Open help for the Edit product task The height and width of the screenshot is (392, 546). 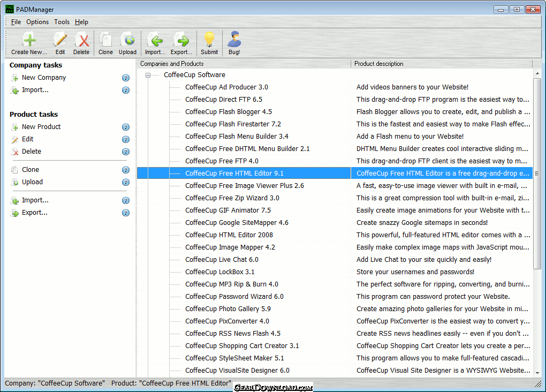click(x=126, y=139)
